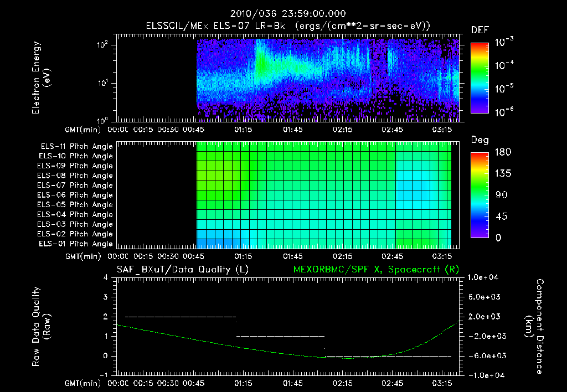Screen dimensions: 567x392
Task: Click the 0 value on the Deg scale
Action: tap(499, 238)
